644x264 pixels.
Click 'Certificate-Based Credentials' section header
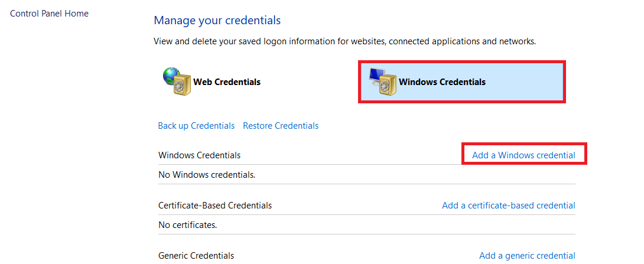click(x=215, y=206)
